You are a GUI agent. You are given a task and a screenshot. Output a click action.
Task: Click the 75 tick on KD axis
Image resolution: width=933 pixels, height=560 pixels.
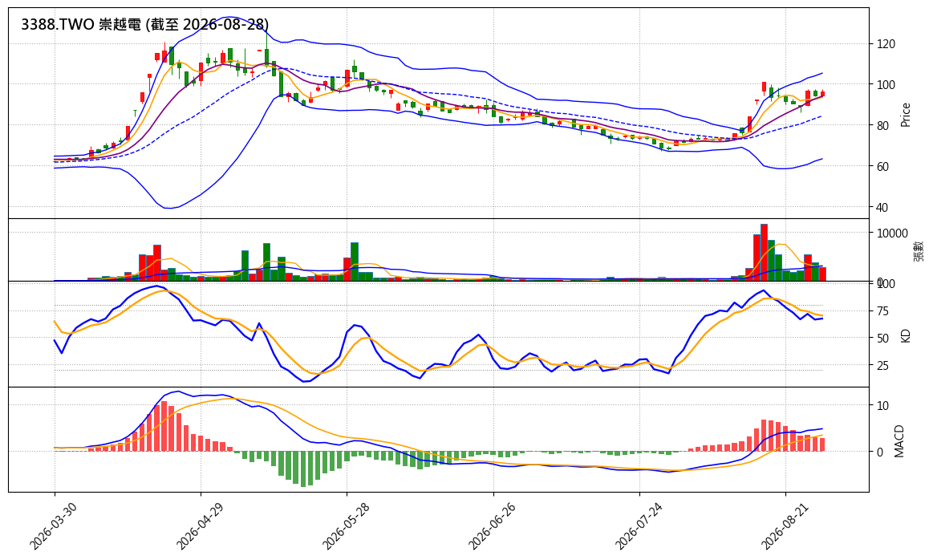pyautogui.click(x=882, y=311)
